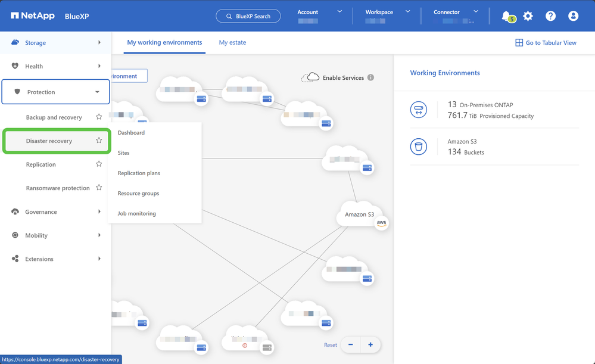The height and width of the screenshot is (364, 595).
Task: Favorite Backup and recovery with star
Action: [99, 117]
